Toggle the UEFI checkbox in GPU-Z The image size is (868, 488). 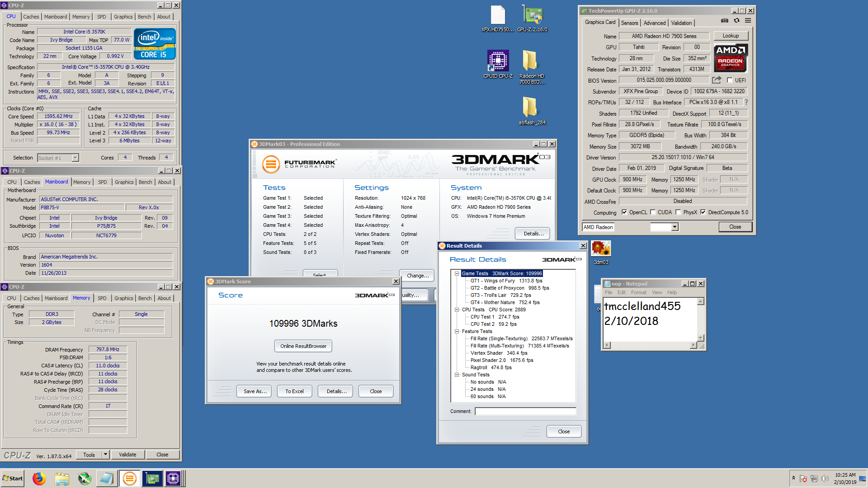[730, 80]
